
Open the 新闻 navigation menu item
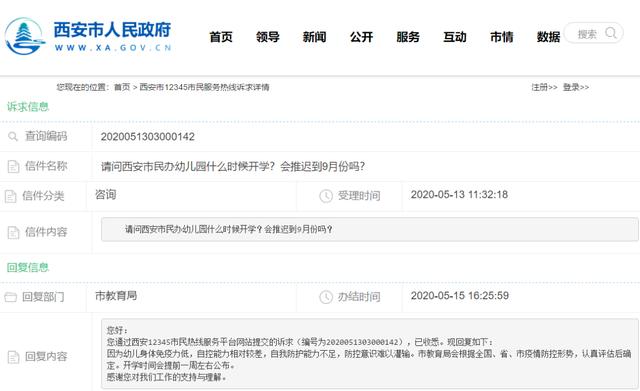pyautogui.click(x=314, y=37)
